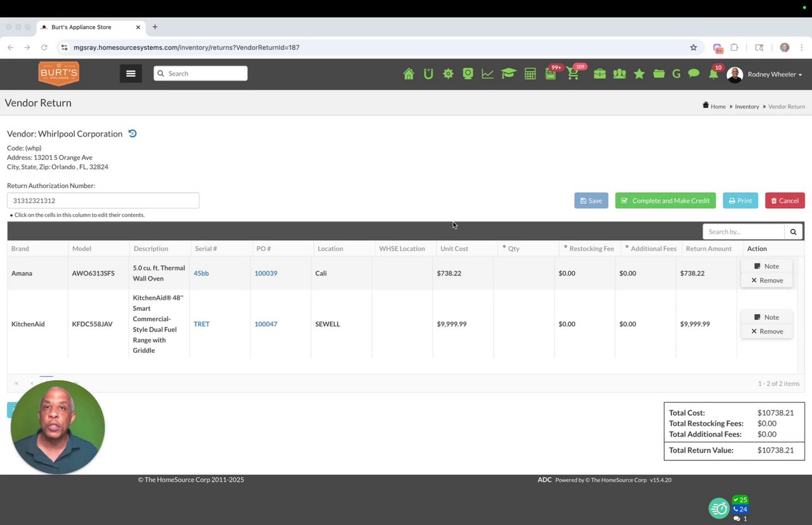The width and height of the screenshot is (812, 525).
Task: Open the graduation cap training icon
Action: (x=508, y=74)
